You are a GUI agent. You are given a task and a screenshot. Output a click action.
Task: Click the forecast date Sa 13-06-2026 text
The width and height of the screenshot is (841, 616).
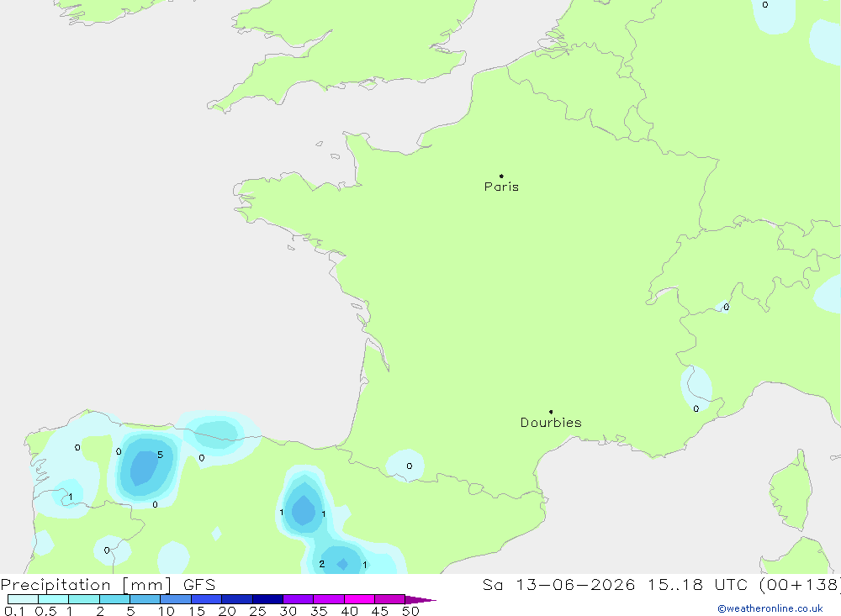(559, 584)
